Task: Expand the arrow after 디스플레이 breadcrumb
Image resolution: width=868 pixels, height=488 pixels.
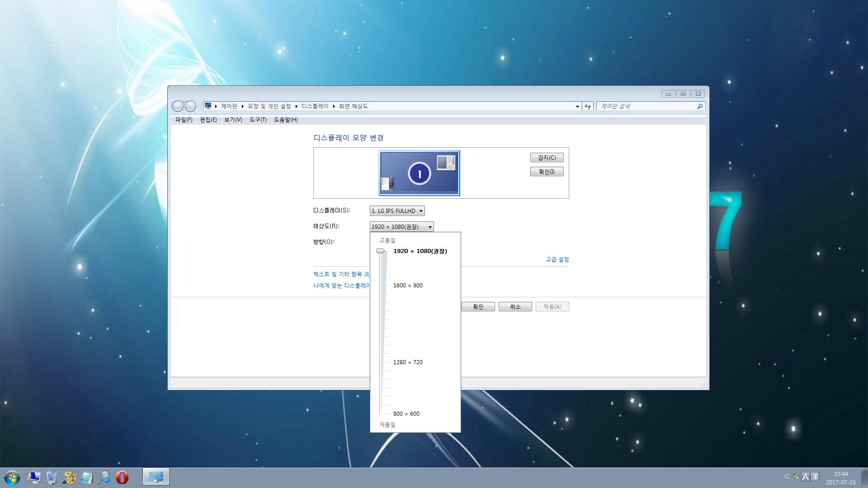Action: click(334, 106)
